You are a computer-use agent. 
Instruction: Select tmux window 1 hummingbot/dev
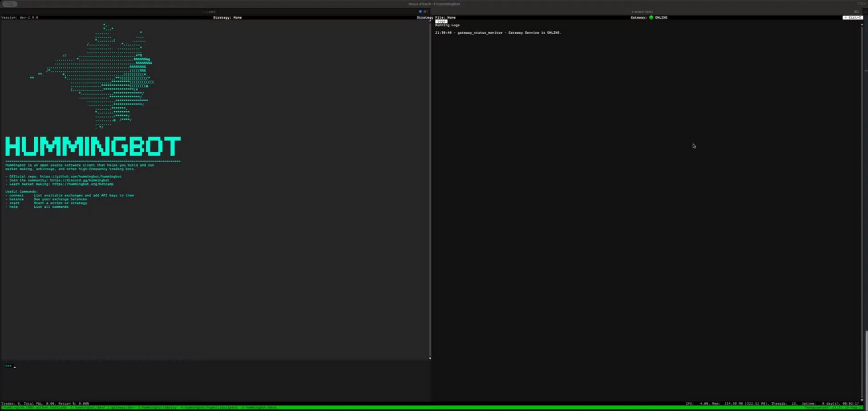[87, 408]
